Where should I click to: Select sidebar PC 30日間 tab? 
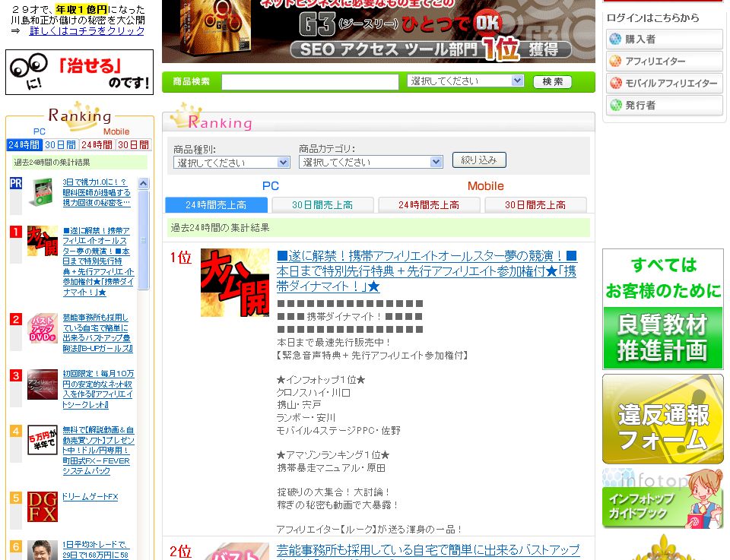61,145
